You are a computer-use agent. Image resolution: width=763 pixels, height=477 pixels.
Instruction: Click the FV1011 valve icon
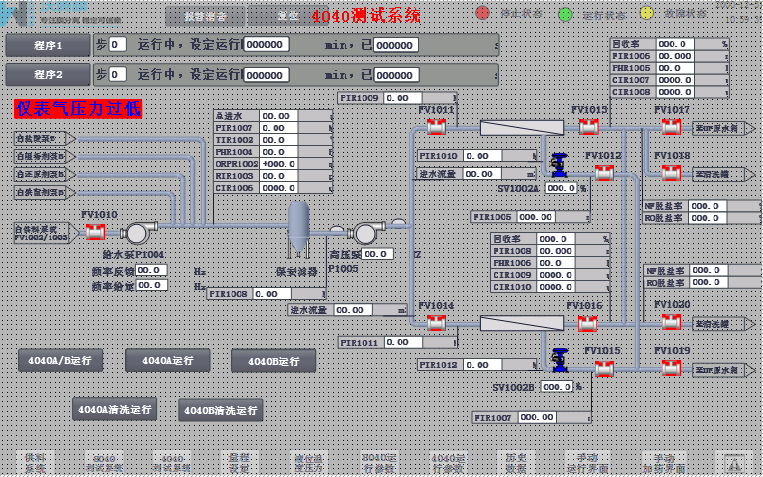pyautogui.click(x=436, y=127)
